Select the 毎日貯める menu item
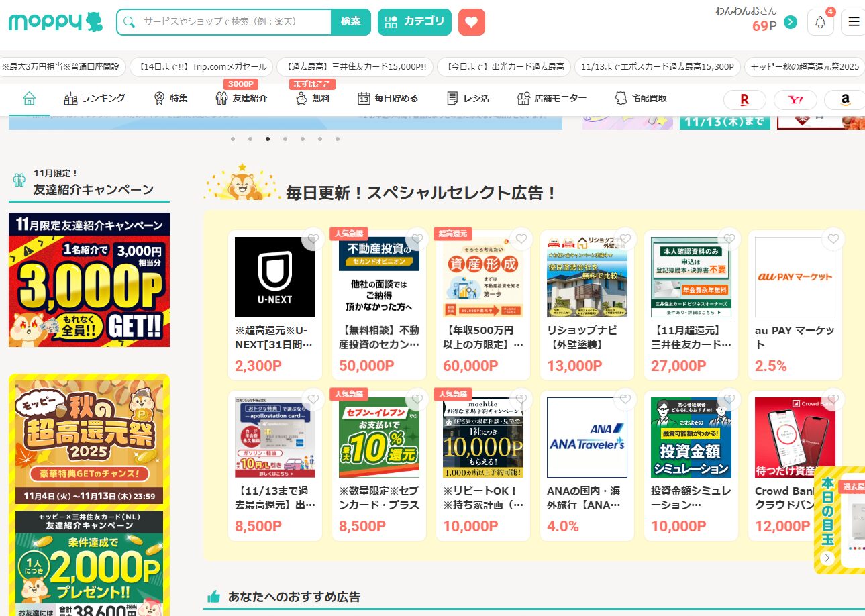865x616 pixels. point(388,98)
